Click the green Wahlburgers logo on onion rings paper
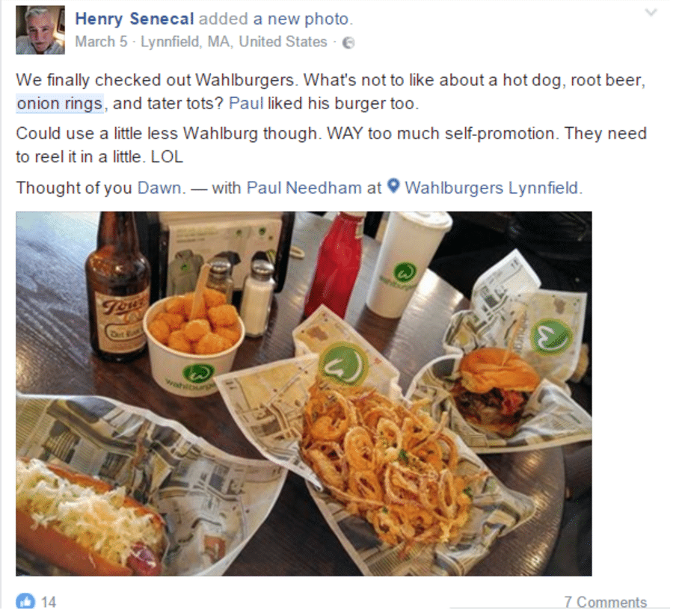This screenshot has height=616, width=676. coord(343,366)
